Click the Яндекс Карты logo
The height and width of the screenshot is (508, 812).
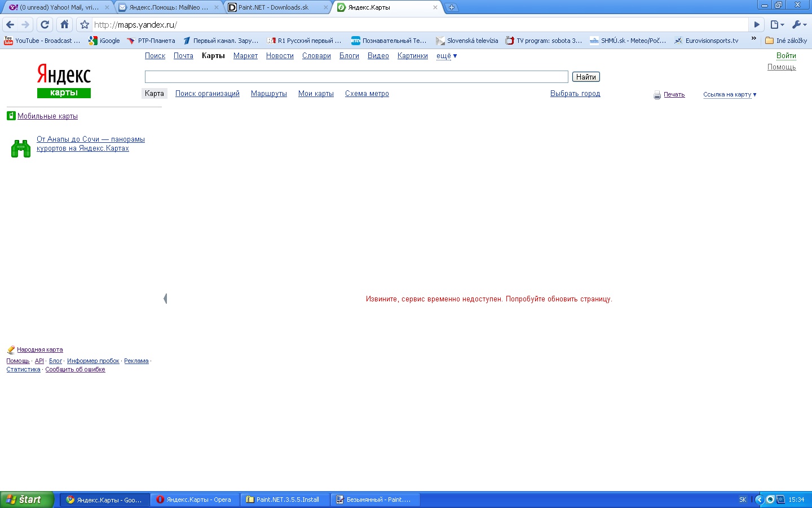click(x=64, y=81)
